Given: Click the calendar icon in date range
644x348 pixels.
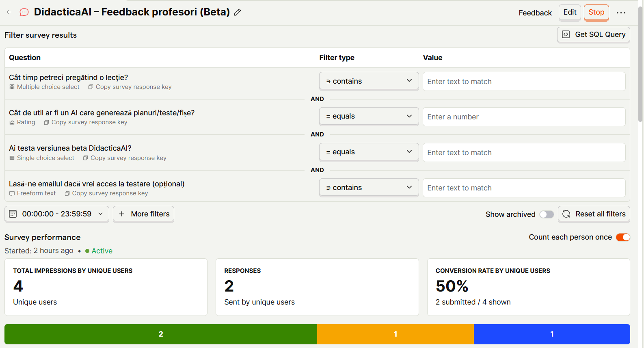Looking at the screenshot, I should point(13,214).
